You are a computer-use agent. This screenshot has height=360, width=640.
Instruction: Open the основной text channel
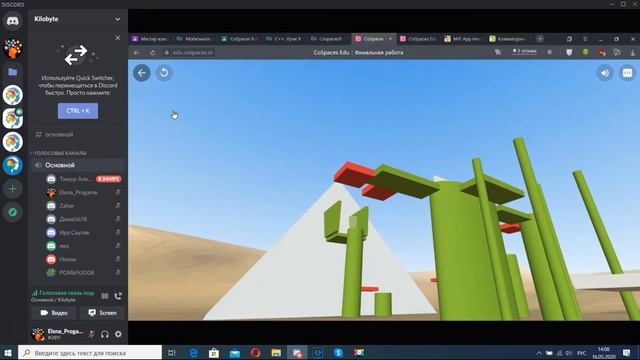click(x=78, y=134)
